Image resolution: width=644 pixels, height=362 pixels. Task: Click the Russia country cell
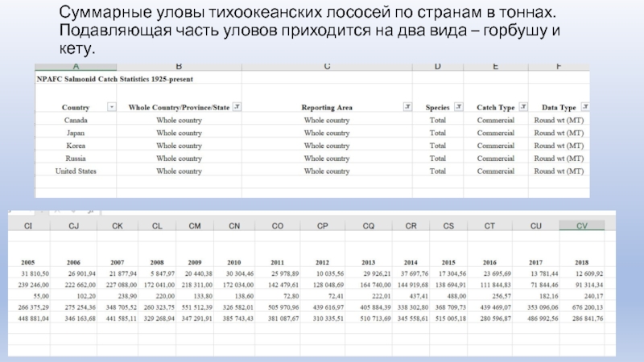pos(75,158)
